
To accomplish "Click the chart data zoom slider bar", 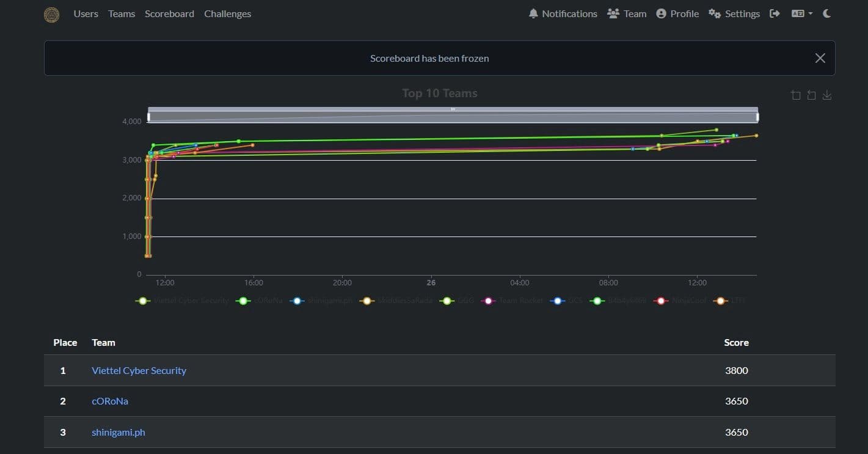I will (x=453, y=115).
